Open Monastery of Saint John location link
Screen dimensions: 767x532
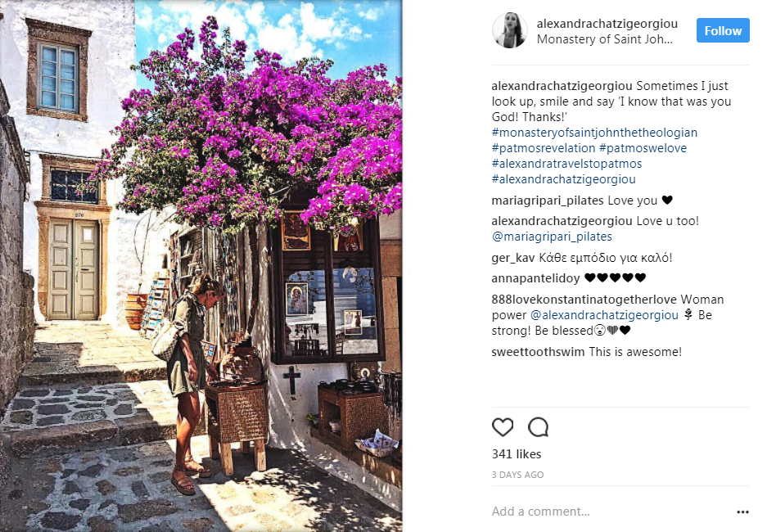[x=605, y=39]
